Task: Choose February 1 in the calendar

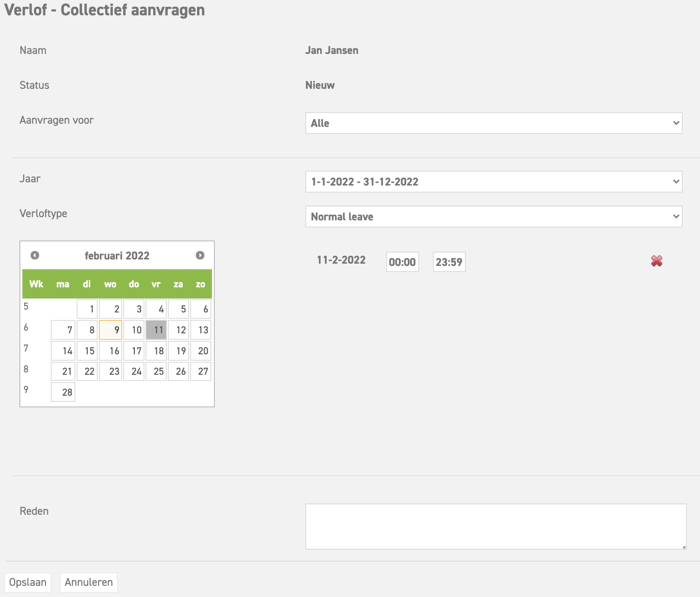Action: point(87,309)
